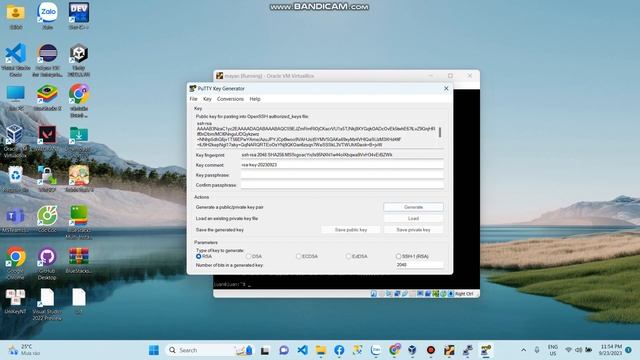This screenshot has width=640, height=360.
Task: Click the Key passphrase field
Action: [x=342, y=175]
